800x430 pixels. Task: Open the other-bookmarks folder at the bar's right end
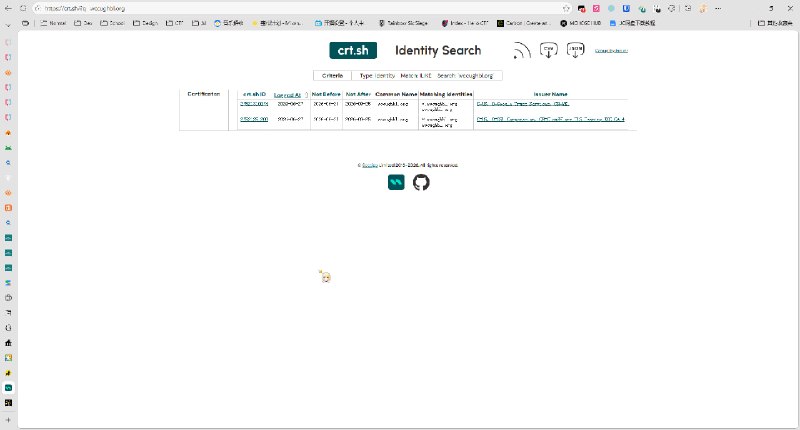coord(775,23)
